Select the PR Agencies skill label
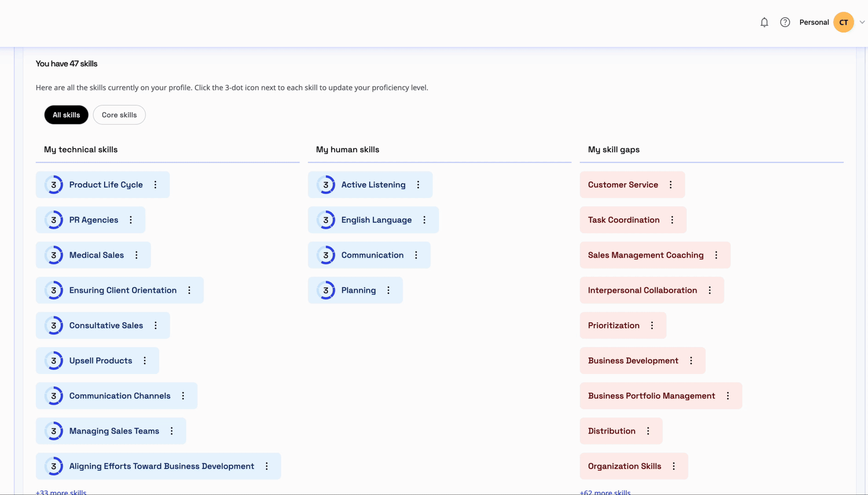 click(94, 220)
